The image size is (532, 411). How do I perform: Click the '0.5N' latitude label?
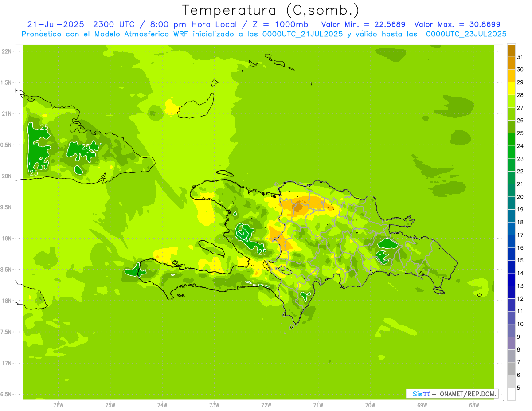7,145
